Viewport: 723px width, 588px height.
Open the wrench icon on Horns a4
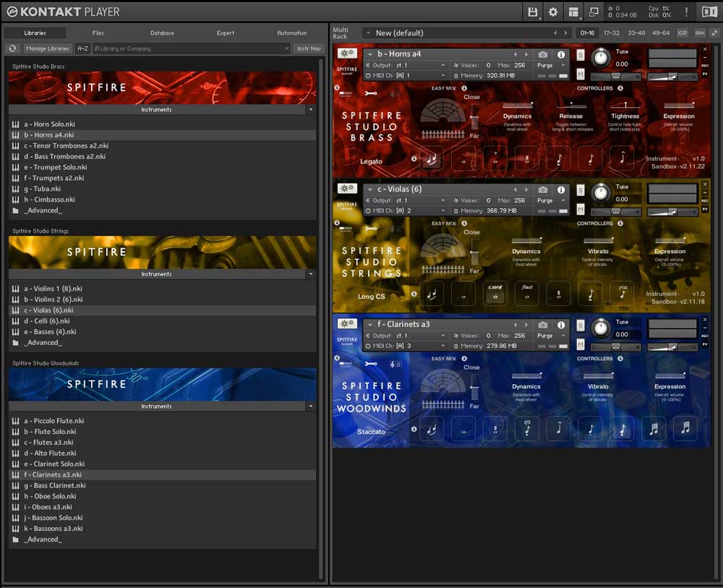(371, 93)
